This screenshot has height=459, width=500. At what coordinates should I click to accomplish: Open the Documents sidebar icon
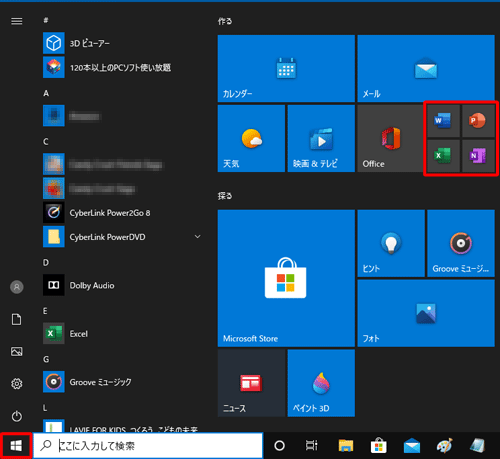coord(17,319)
